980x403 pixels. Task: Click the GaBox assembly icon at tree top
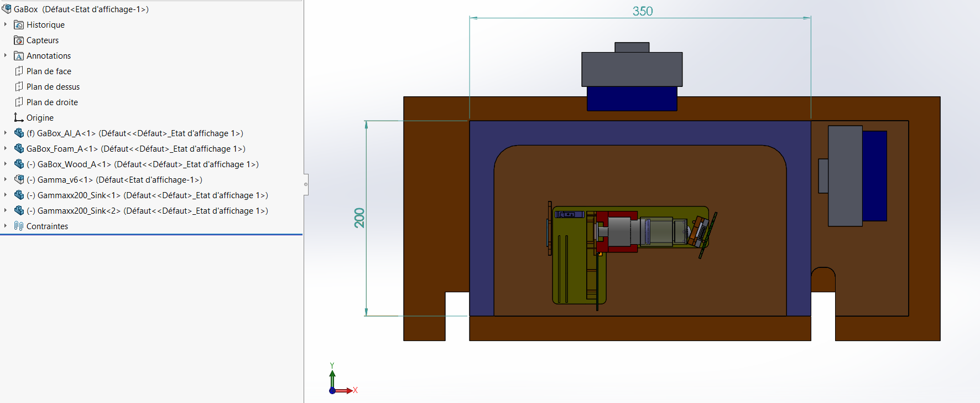(x=7, y=9)
